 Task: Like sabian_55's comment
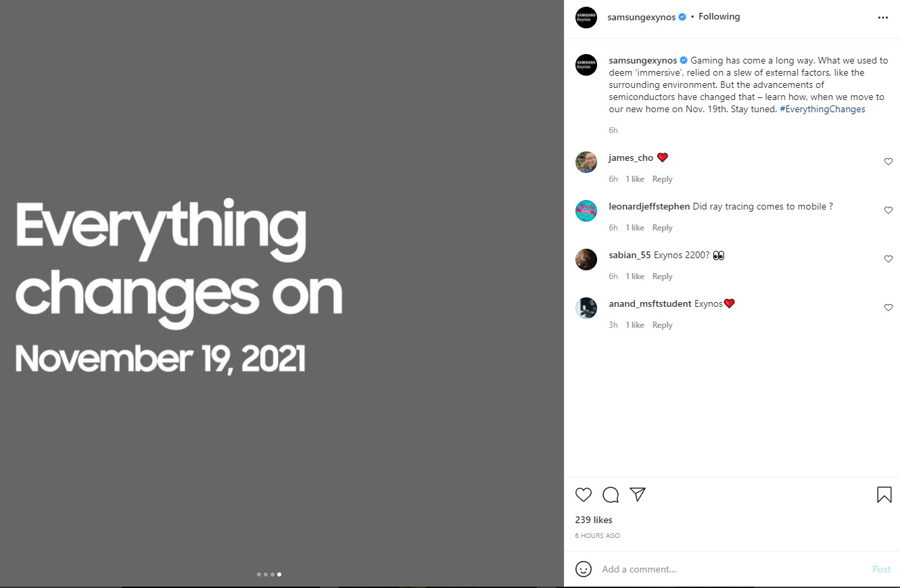[889, 259]
